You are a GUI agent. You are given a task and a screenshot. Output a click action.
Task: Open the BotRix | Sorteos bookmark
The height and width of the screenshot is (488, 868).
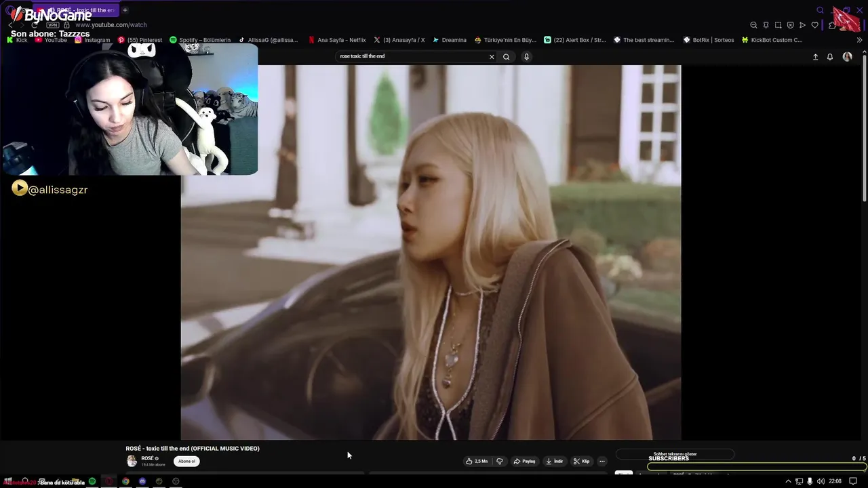(709, 40)
